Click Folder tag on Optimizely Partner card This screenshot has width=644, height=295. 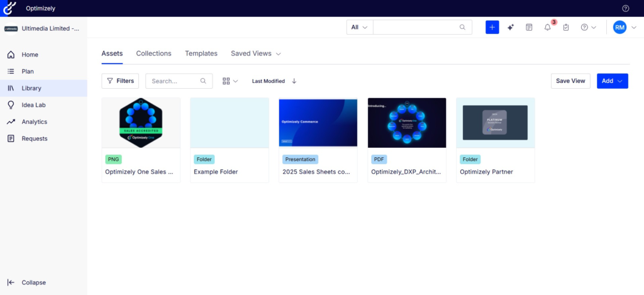470,159
